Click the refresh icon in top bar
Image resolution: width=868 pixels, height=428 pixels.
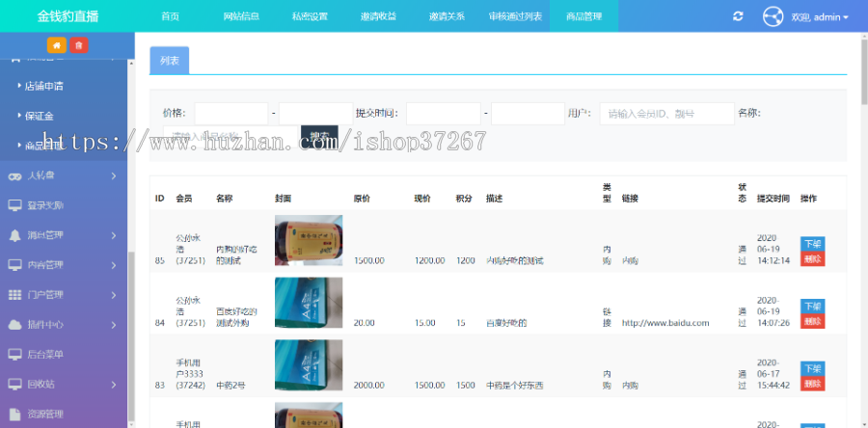[738, 16]
